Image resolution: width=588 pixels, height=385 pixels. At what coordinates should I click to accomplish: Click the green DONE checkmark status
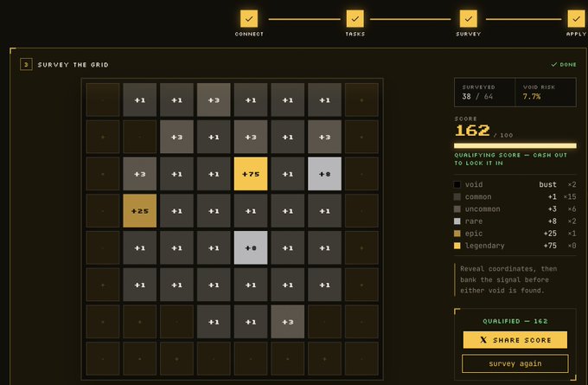(564, 65)
